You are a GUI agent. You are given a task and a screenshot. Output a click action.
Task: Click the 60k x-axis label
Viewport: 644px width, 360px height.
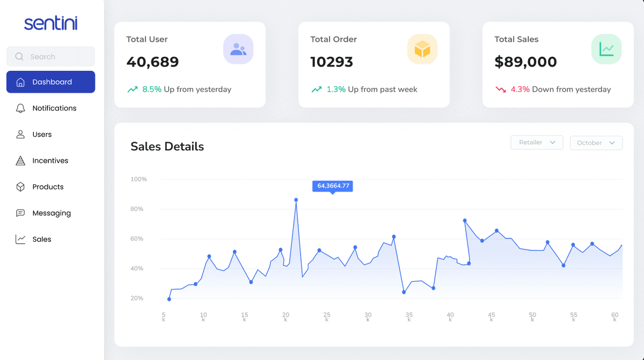615,317
